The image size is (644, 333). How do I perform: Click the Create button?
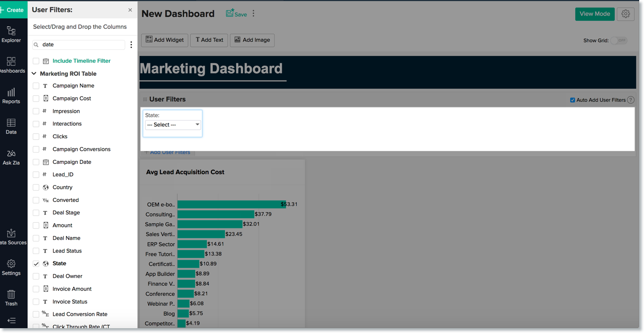tap(13, 10)
